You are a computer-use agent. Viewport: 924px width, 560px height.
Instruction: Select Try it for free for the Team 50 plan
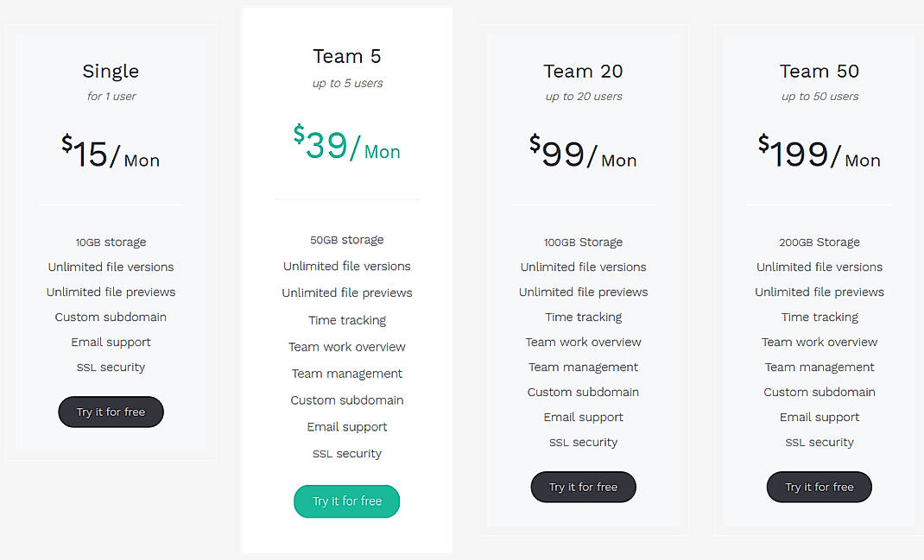(819, 487)
